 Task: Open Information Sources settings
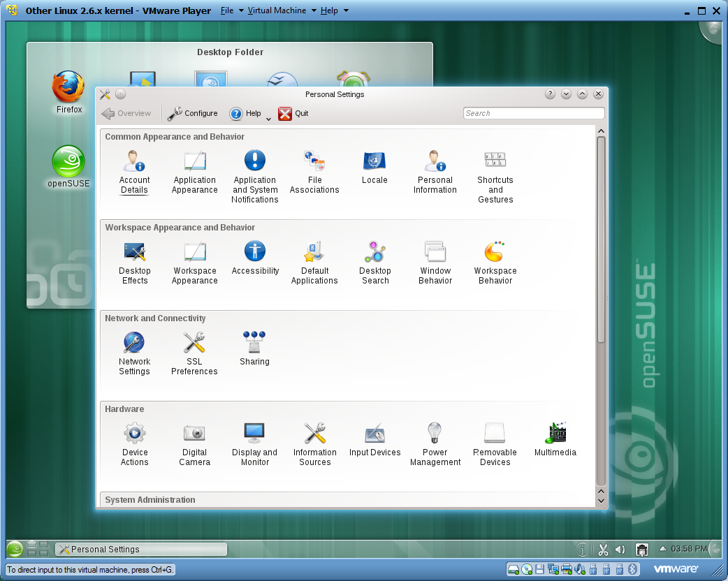click(x=315, y=444)
